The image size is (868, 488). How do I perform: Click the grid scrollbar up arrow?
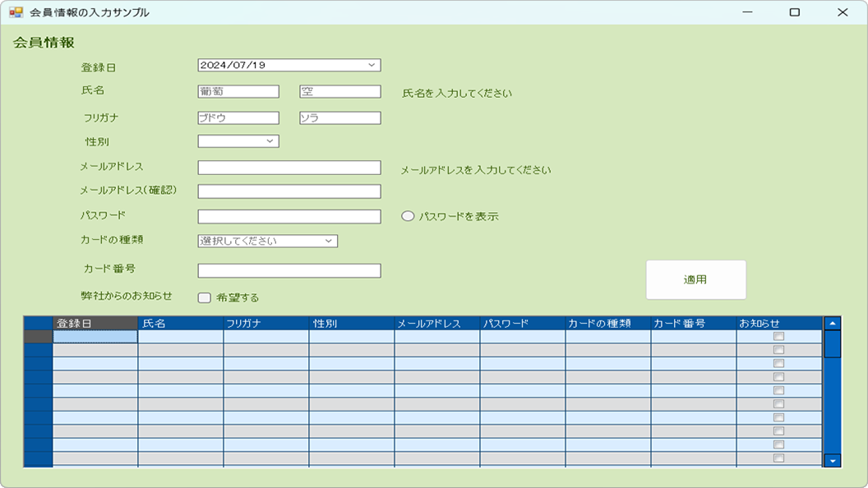coord(833,324)
